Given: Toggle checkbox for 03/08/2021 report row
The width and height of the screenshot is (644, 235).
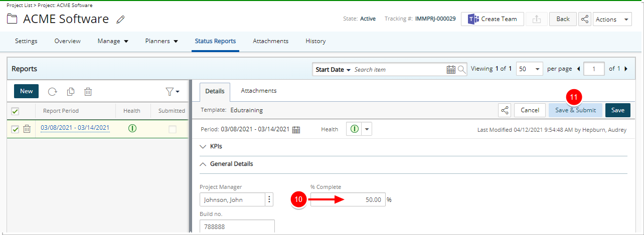Looking at the screenshot, I should [x=15, y=129].
